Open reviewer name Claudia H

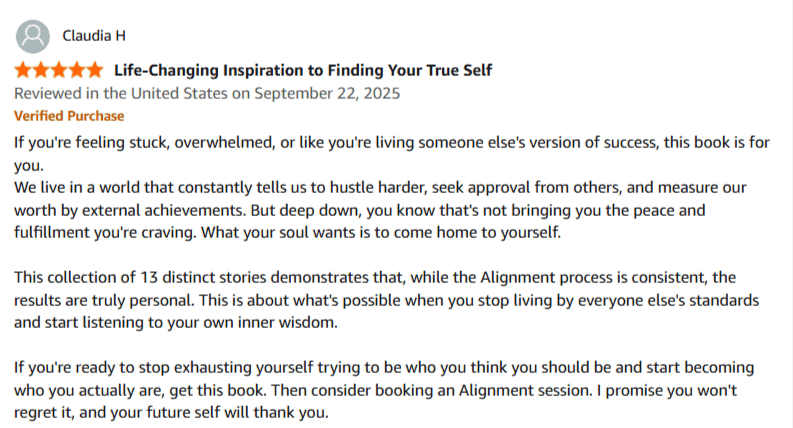pyautogui.click(x=93, y=37)
